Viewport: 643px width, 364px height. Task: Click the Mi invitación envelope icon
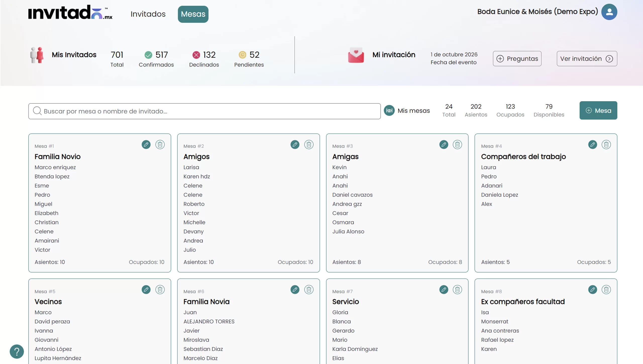pyautogui.click(x=356, y=55)
